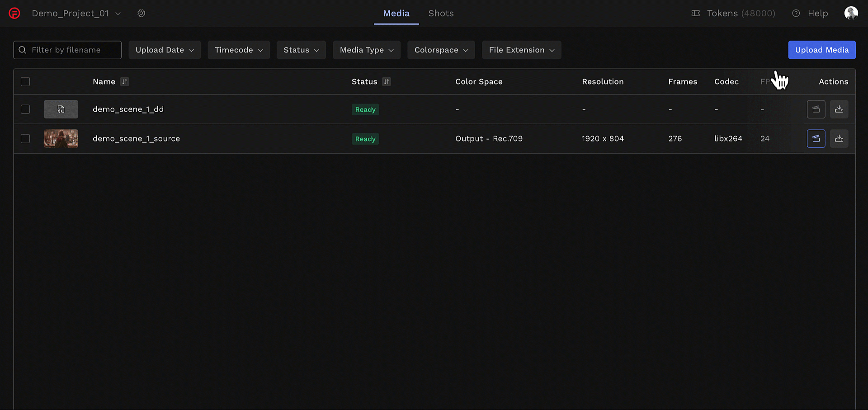Click clapperboard icon for demo_scene_1_source
Screen dimensions: 868x410
click(x=816, y=139)
